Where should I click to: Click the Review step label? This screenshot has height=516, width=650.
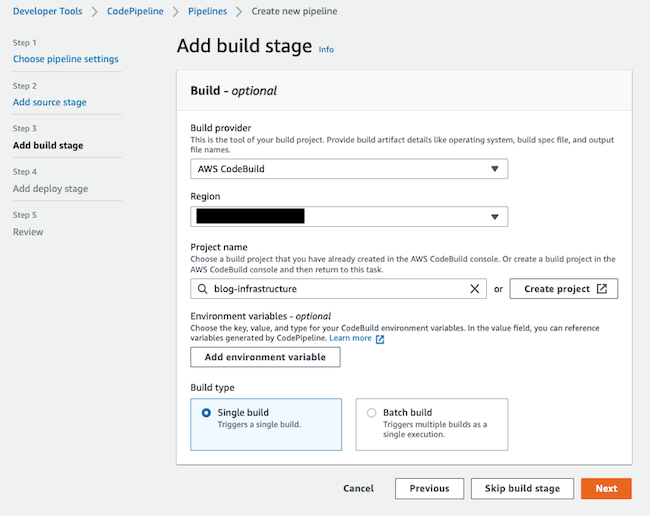click(x=28, y=232)
